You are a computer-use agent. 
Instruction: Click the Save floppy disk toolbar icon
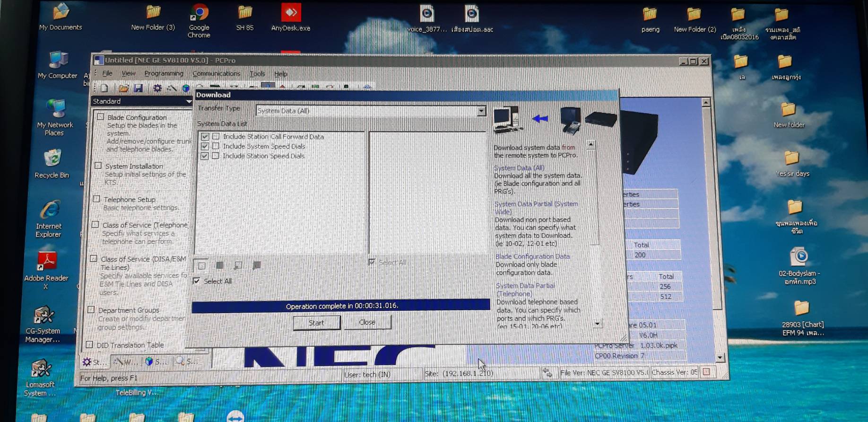coord(138,88)
